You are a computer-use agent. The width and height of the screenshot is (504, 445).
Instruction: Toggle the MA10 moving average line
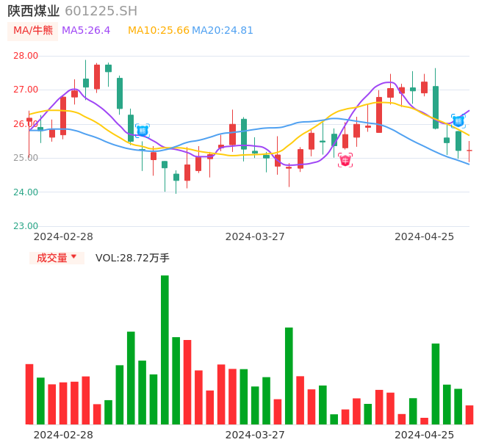pyautogui.click(x=158, y=31)
